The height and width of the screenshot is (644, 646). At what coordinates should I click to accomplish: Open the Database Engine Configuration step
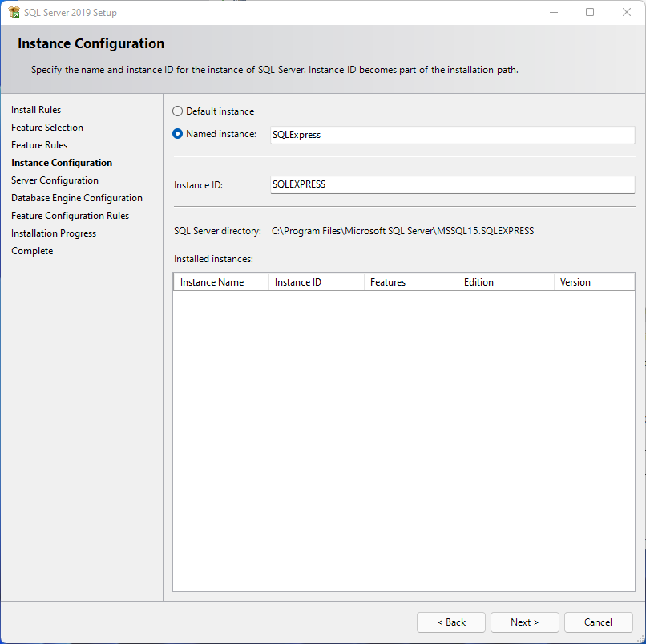point(77,198)
